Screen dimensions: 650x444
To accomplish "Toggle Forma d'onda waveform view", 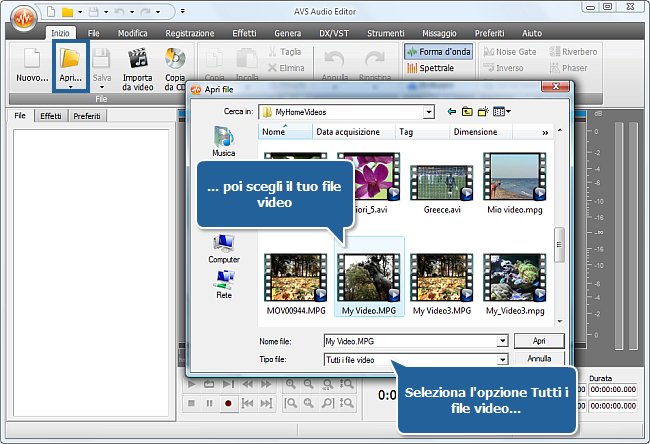I will [438, 51].
